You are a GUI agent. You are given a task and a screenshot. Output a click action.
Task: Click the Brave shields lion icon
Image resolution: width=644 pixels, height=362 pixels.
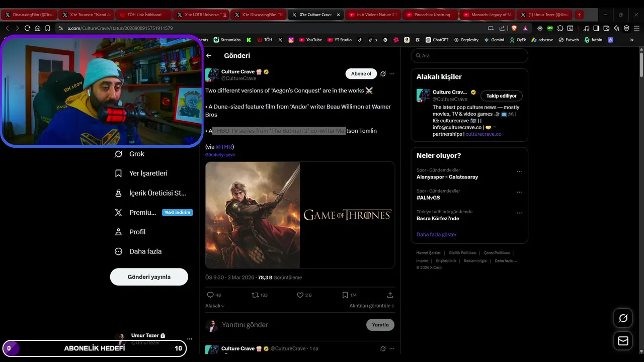coord(514,28)
